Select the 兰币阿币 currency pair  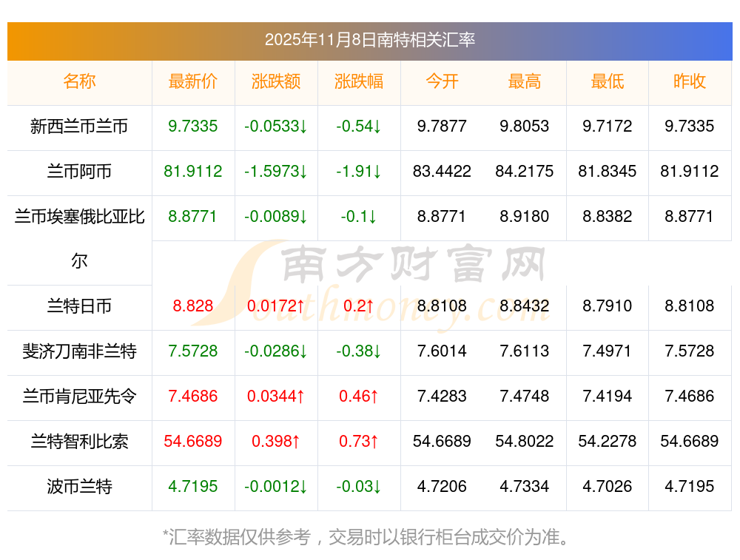click(x=79, y=172)
